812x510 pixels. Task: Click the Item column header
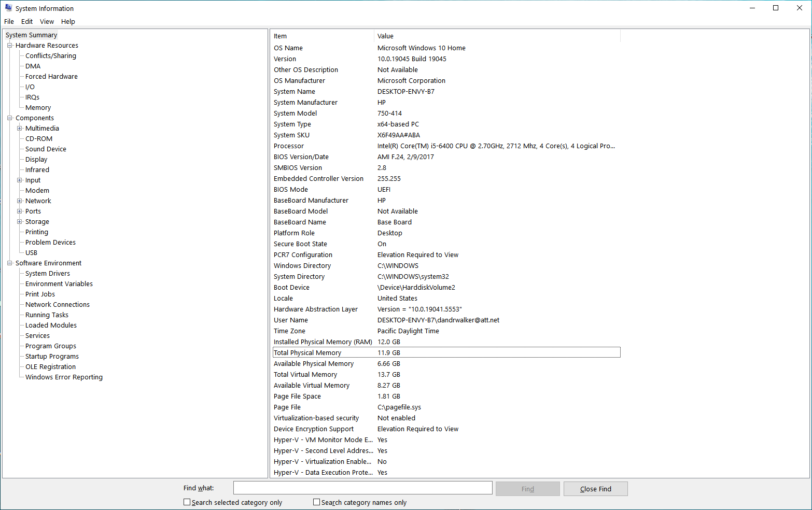click(x=321, y=36)
